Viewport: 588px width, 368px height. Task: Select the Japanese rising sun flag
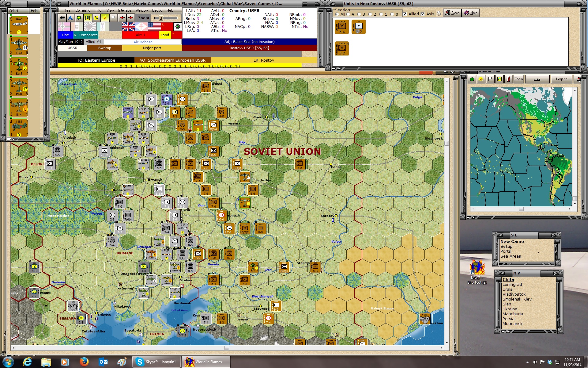[90, 27]
